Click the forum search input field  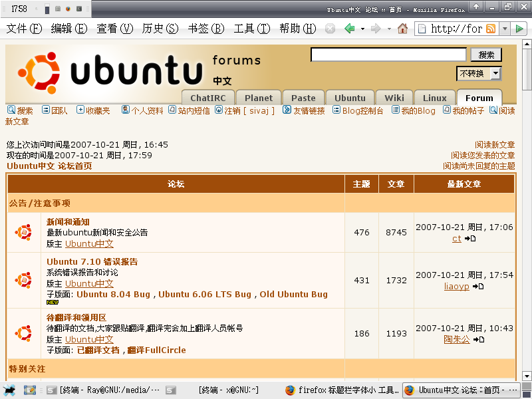point(388,55)
